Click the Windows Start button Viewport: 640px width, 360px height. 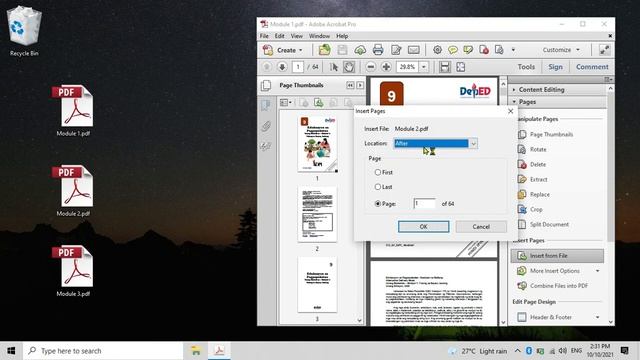click(11, 351)
